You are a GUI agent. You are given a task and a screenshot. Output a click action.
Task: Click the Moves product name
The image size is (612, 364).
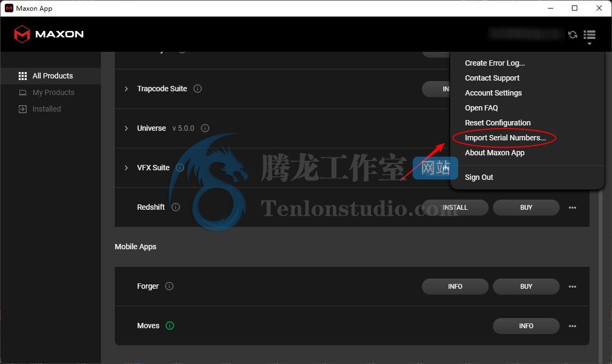[148, 326]
